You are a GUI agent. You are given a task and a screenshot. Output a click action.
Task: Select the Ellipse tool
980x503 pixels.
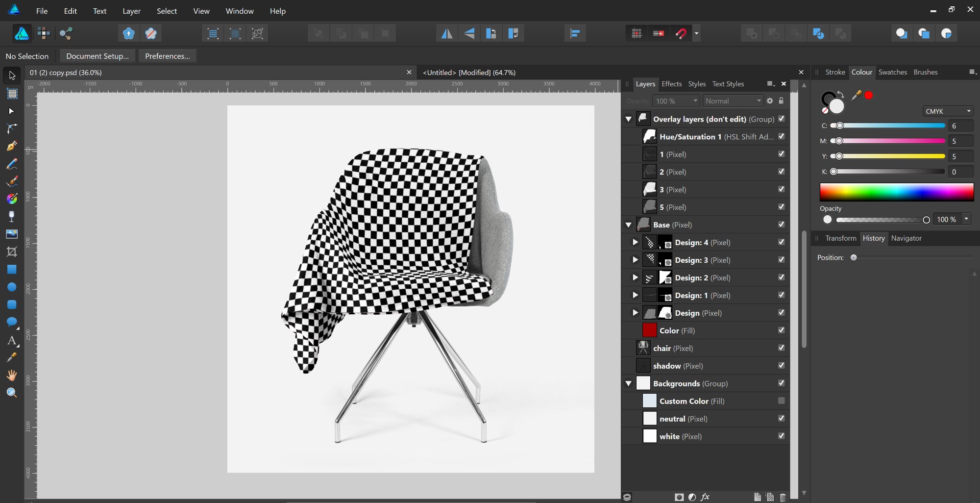(x=12, y=287)
